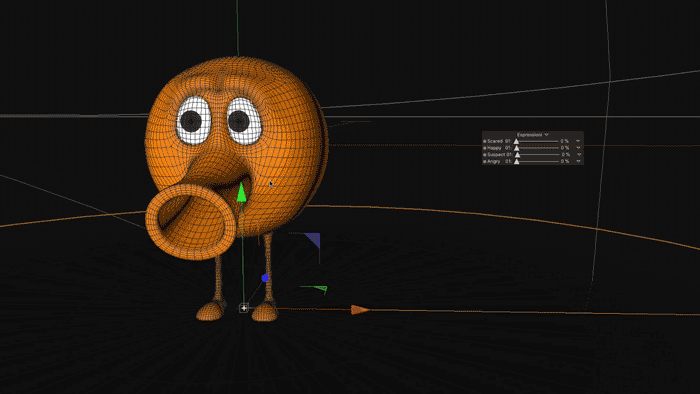Expand the arrow at Angry row end
Screen dimensions: 700x394
pos(578,162)
